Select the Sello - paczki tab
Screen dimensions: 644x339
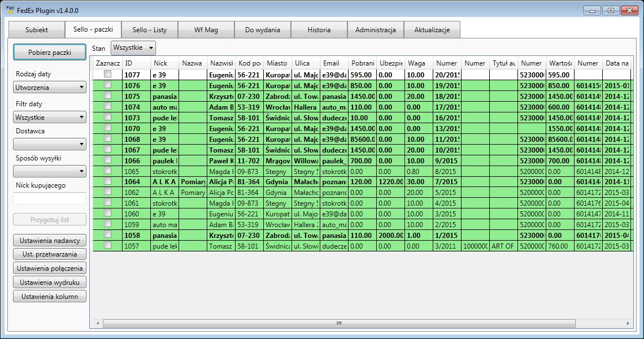[x=93, y=29]
